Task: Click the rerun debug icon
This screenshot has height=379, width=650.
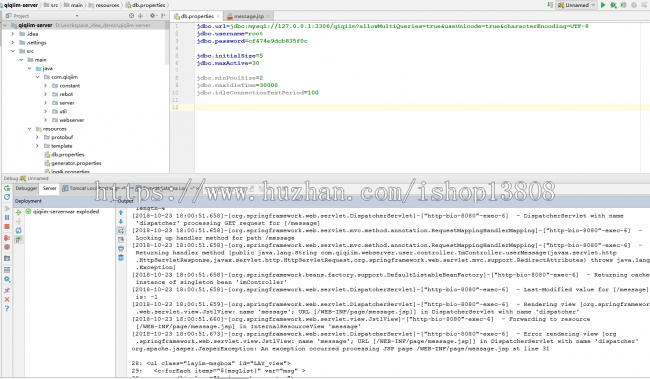Action: [x=7, y=188]
